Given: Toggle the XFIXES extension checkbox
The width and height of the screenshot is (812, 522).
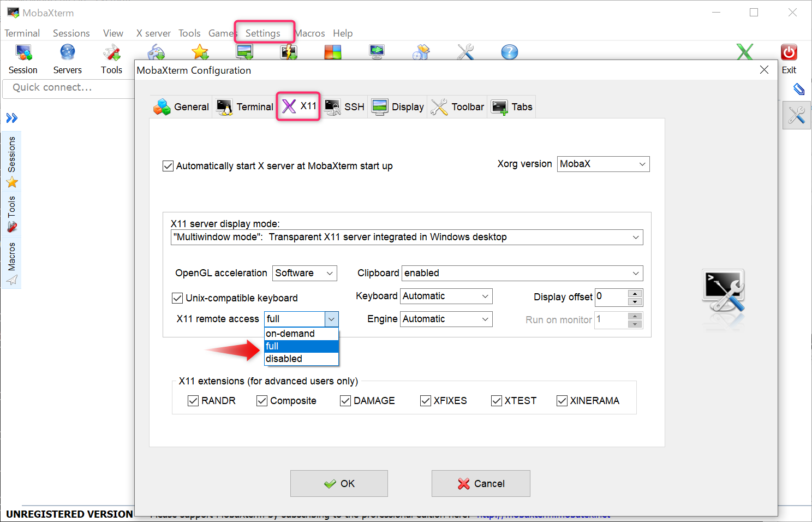Looking at the screenshot, I should [426, 401].
